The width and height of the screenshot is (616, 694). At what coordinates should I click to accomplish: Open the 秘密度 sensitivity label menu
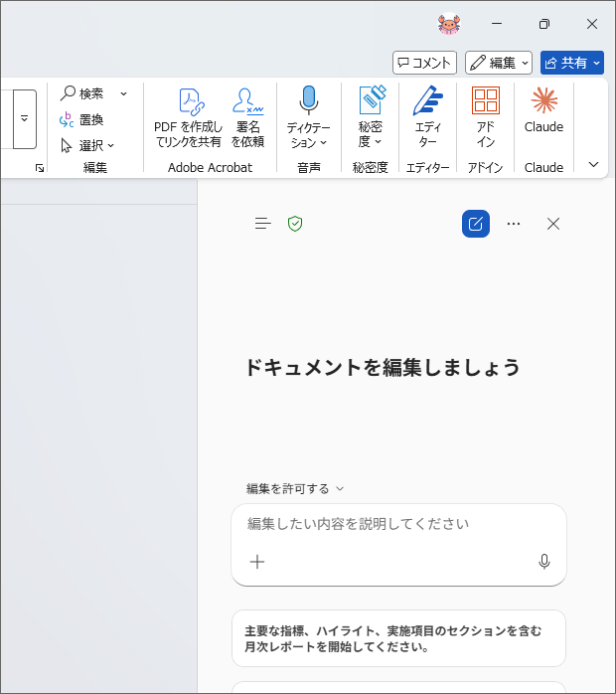[x=370, y=117]
